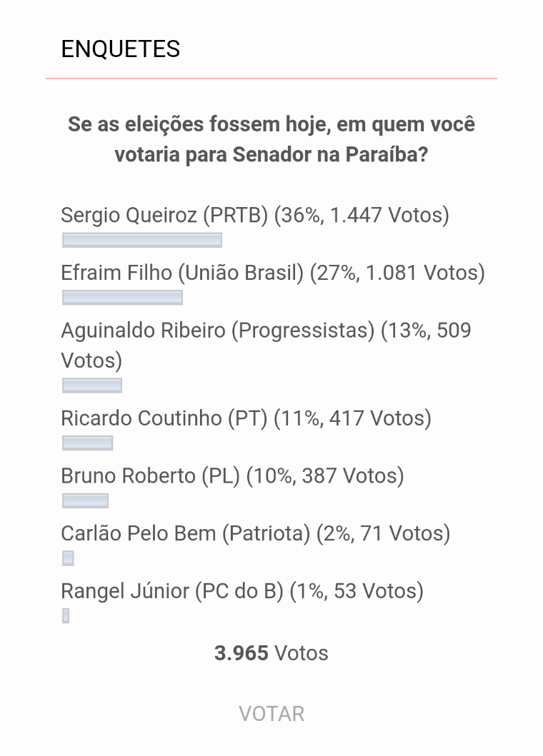Click the word Votos beside the 3.965 total
The height and width of the screenshot is (756, 543).
pos(302,653)
